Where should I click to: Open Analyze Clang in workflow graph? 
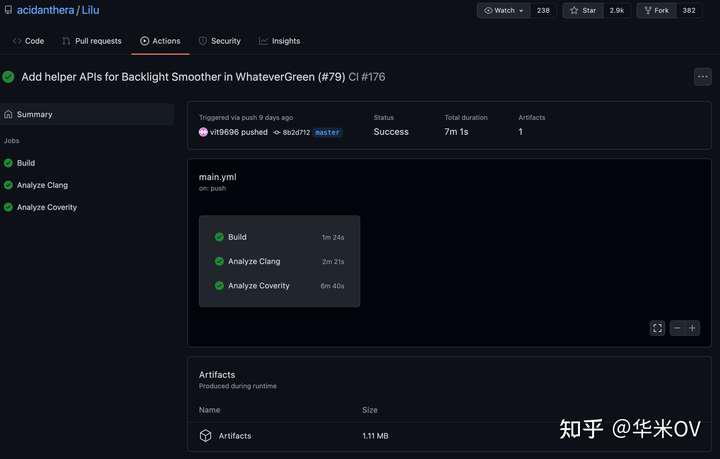point(279,261)
